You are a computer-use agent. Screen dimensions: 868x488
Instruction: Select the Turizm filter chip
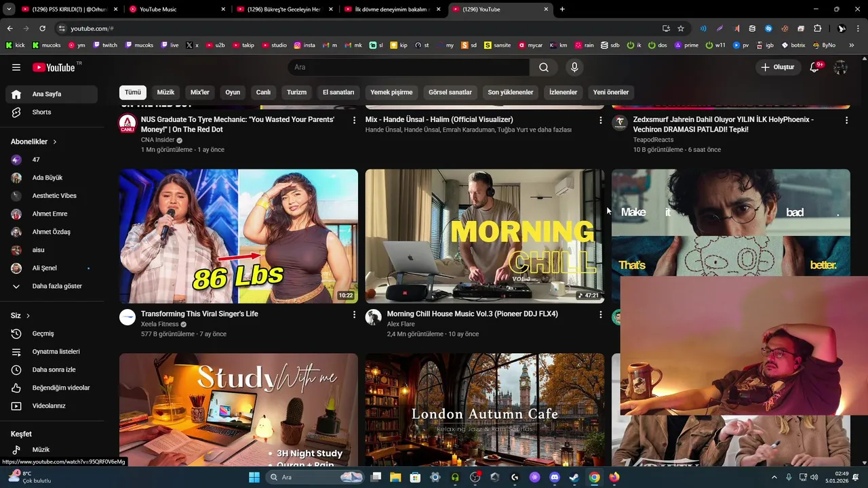pyautogui.click(x=296, y=92)
